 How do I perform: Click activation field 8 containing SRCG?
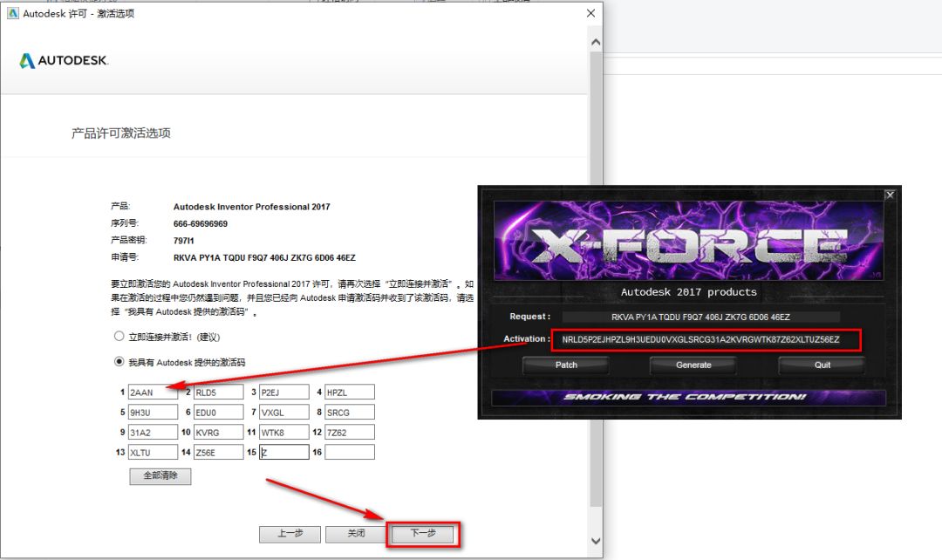(x=350, y=412)
